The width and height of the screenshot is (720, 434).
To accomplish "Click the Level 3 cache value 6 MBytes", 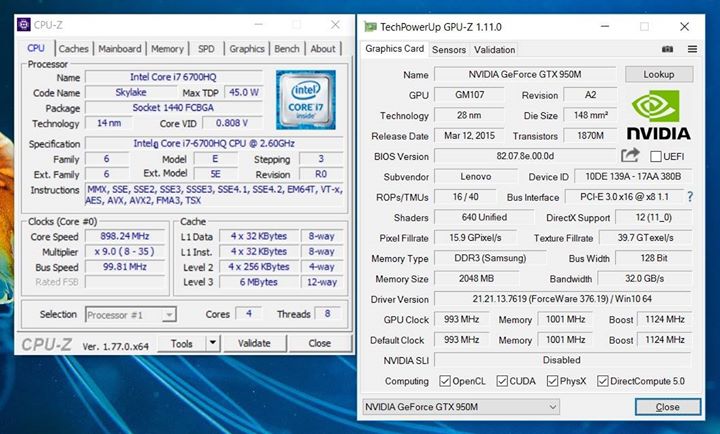I will pos(259,282).
